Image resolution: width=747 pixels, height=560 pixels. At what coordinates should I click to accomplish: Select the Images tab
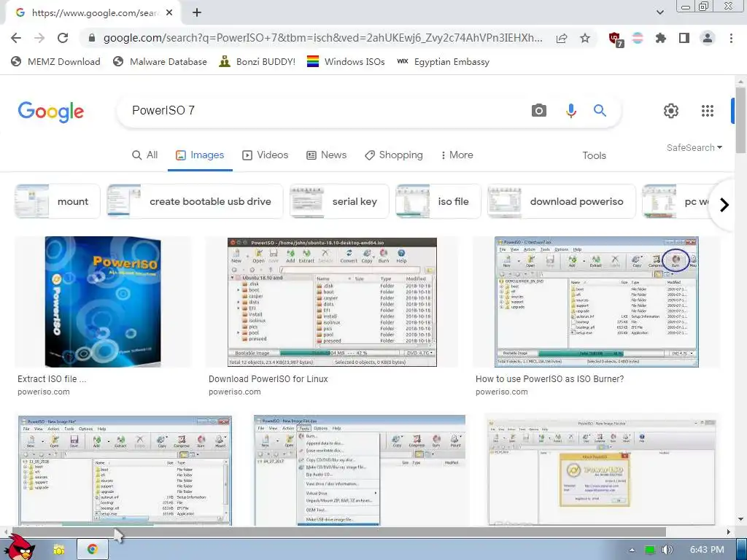[x=200, y=155]
